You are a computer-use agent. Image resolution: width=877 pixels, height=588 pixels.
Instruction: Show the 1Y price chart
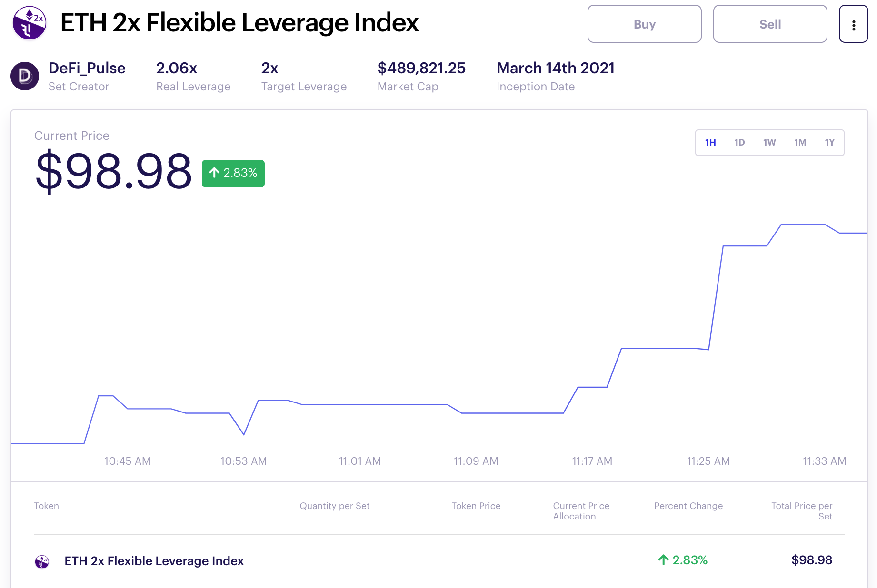pyautogui.click(x=830, y=143)
